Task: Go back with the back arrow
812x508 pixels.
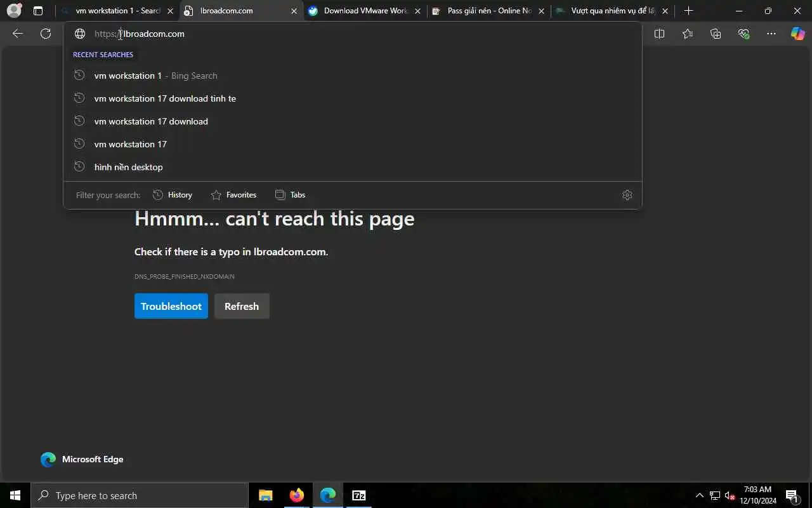Action: click(18, 34)
